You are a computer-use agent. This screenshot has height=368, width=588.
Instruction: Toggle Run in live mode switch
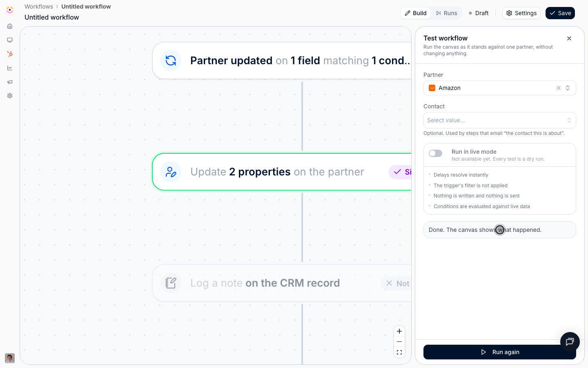(x=435, y=153)
